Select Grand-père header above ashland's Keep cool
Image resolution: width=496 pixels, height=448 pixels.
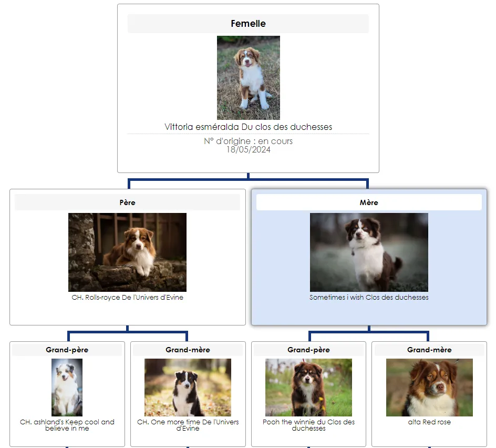[67, 350]
